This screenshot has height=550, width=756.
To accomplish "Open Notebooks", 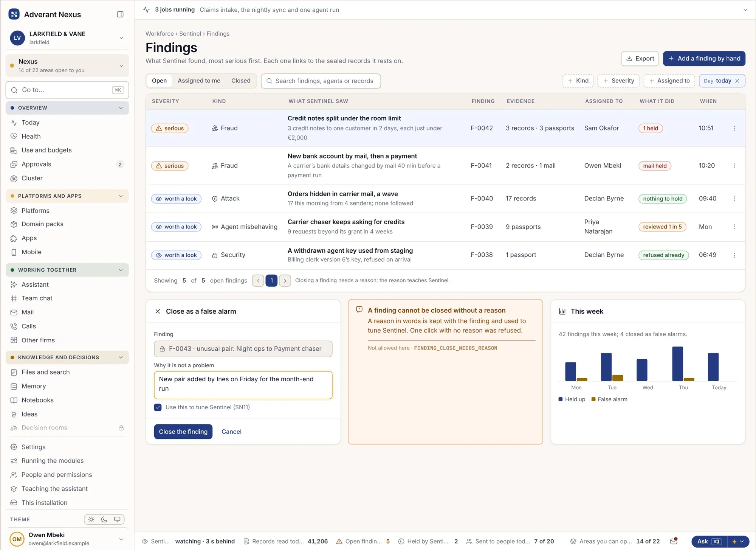I will pyautogui.click(x=67, y=400).
